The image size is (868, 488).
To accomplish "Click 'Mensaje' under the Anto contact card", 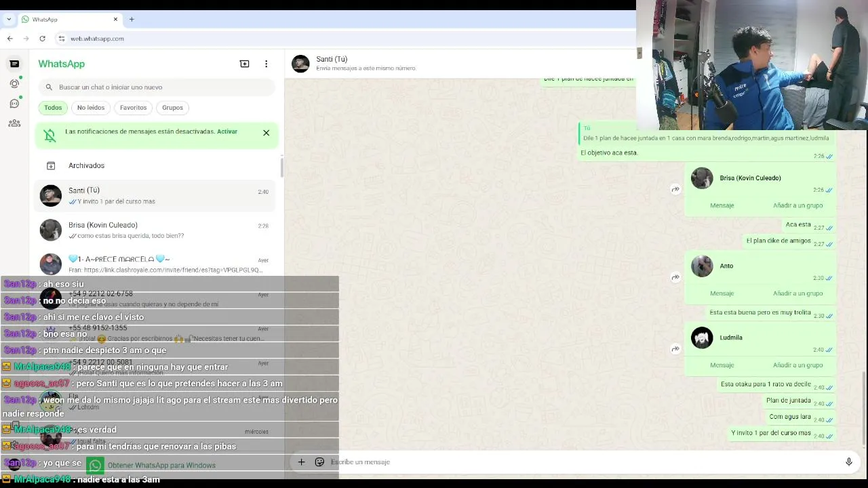I will pos(722,293).
